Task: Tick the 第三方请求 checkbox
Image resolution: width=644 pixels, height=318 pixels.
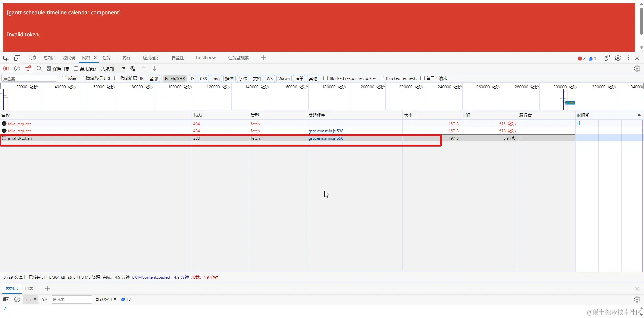Action: point(422,78)
